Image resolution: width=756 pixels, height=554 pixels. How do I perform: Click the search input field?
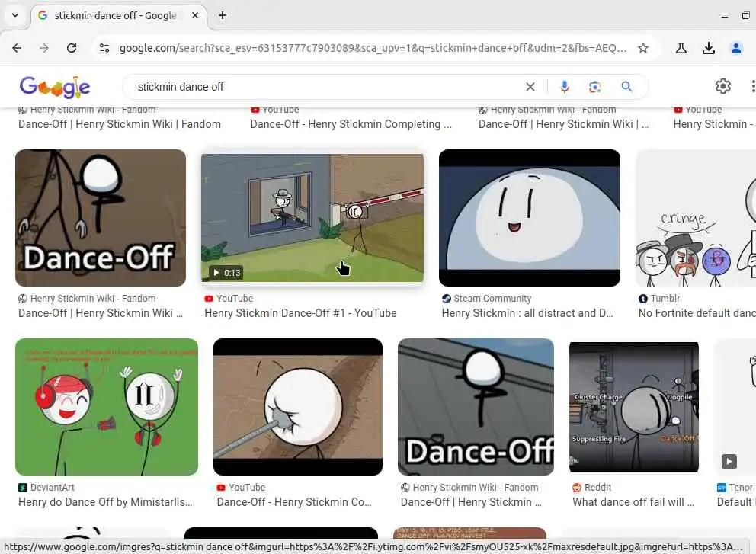328,87
